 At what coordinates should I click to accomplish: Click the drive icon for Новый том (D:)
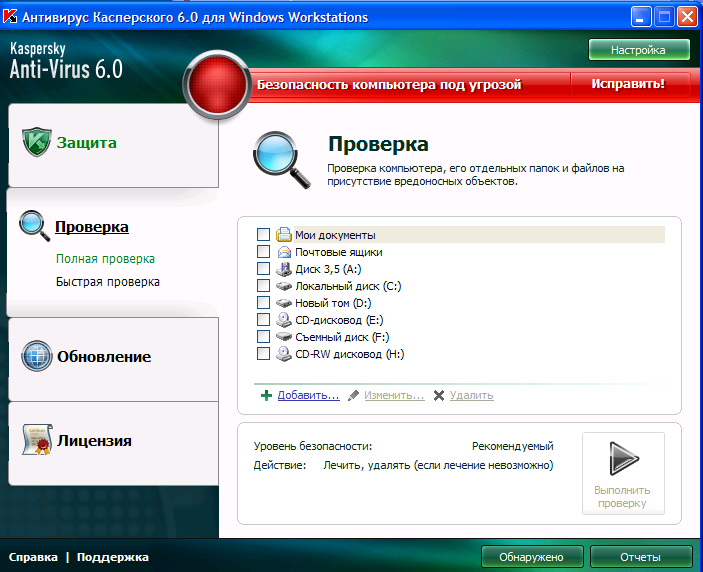[284, 303]
